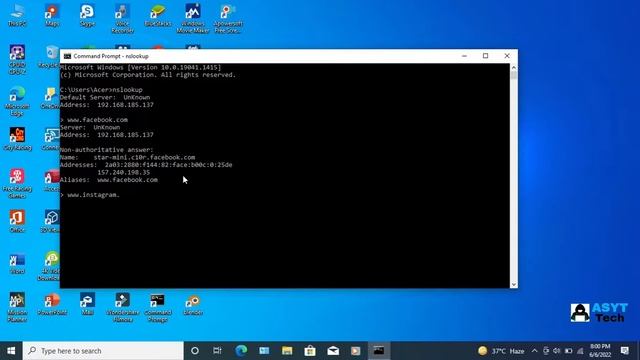Click the www.instagram. input line

[90, 195]
